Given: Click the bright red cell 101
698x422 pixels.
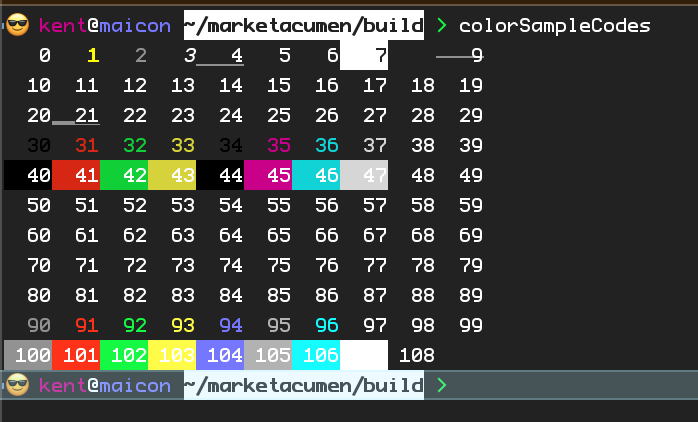Looking at the screenshot, I should click(x=76, y=355).
